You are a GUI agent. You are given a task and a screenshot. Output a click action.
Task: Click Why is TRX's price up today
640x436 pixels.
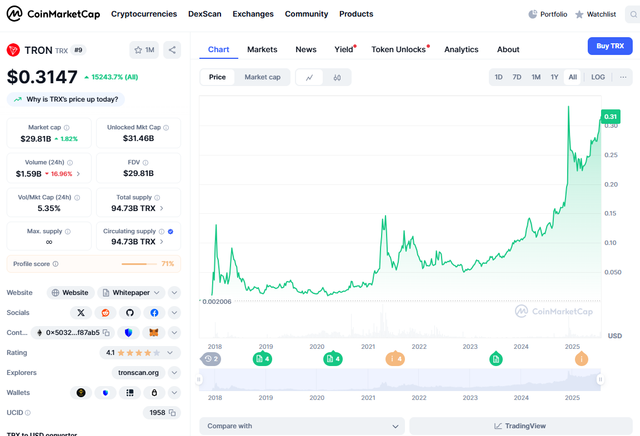66,100
